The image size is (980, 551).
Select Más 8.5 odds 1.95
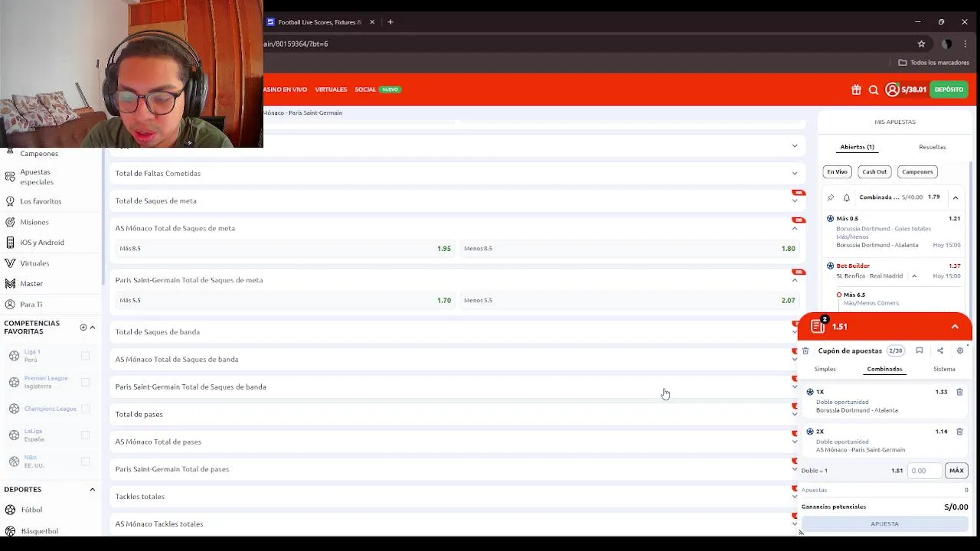click(x=285, y=249)
